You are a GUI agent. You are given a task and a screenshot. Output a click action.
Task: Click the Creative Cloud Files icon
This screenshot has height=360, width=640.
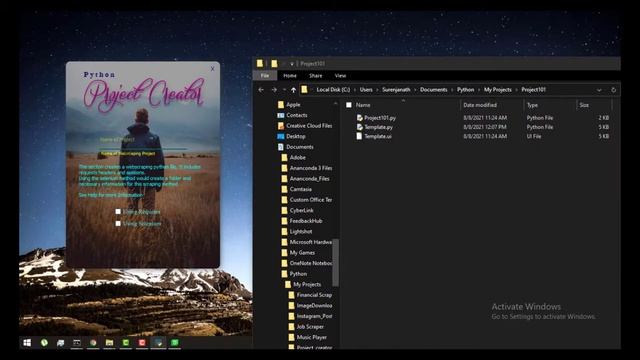pyautogui.click(x=281, y=126)
